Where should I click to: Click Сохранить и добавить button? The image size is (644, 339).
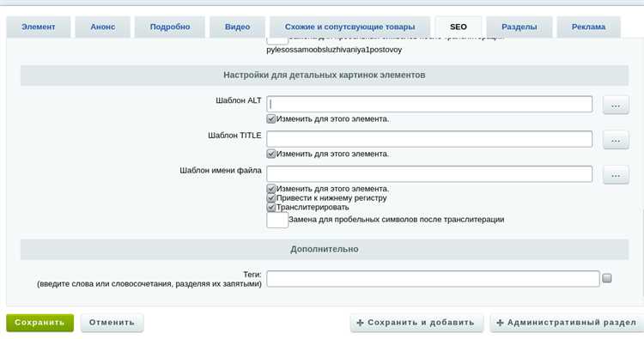click(416, 323)
